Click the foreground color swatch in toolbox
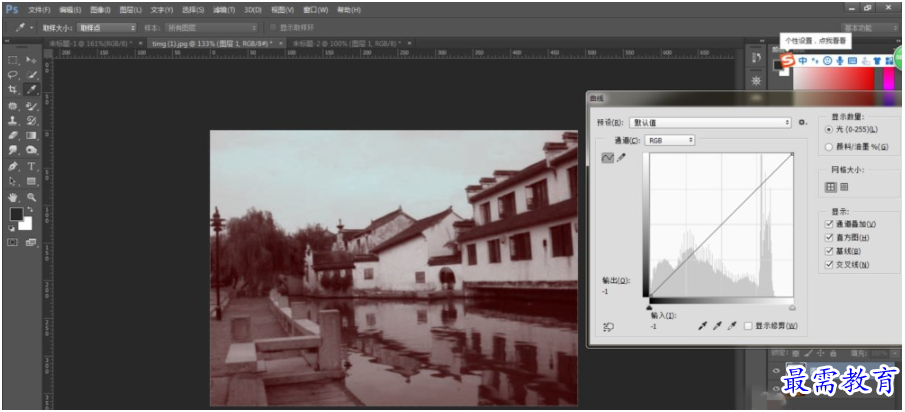This screenshot has height=412, width=905. click(16, 214)
